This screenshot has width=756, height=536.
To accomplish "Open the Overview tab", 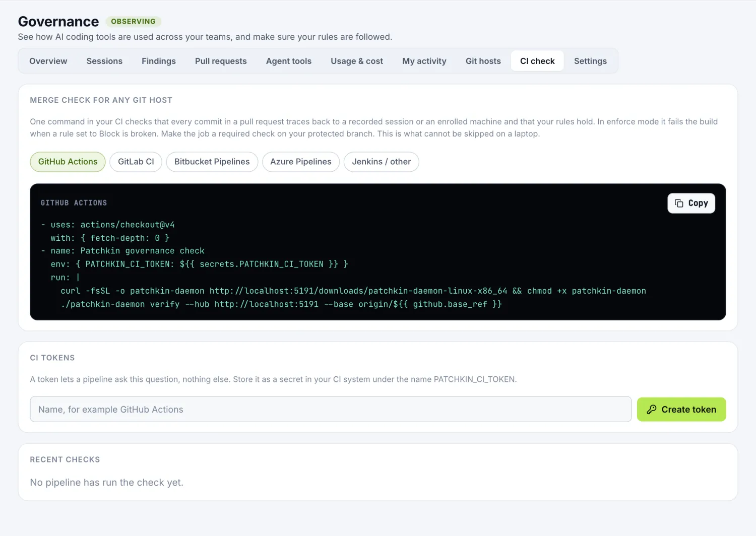I will 48,61.
